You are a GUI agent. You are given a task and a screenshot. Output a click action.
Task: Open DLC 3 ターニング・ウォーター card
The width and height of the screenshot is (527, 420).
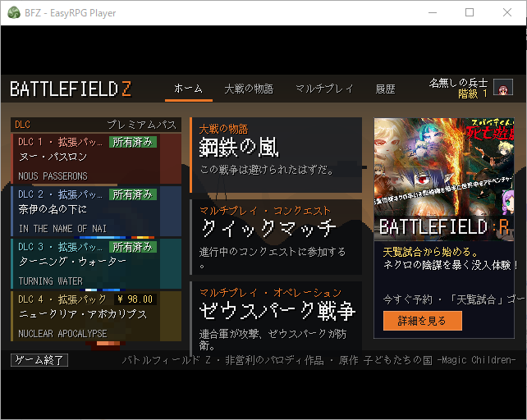(96, 263)
